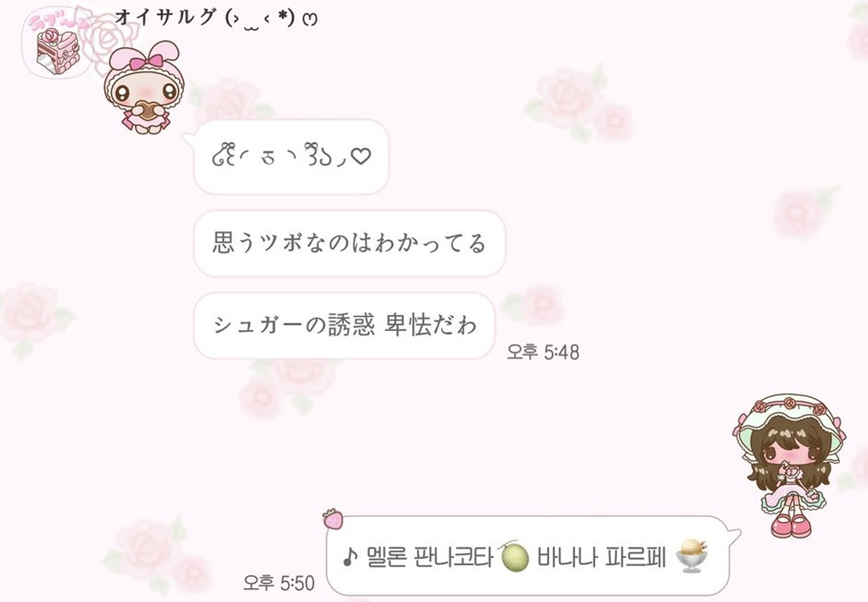This screenshot has width=868, height=602.
Task: Click the 바나나 파르페 text in the message
Action: point(601,557)
